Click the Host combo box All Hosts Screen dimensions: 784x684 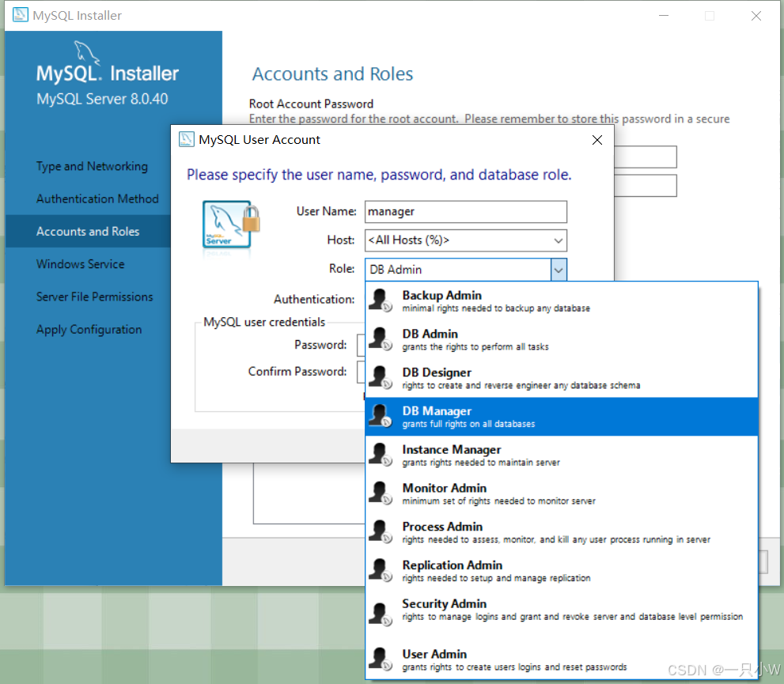466,241
